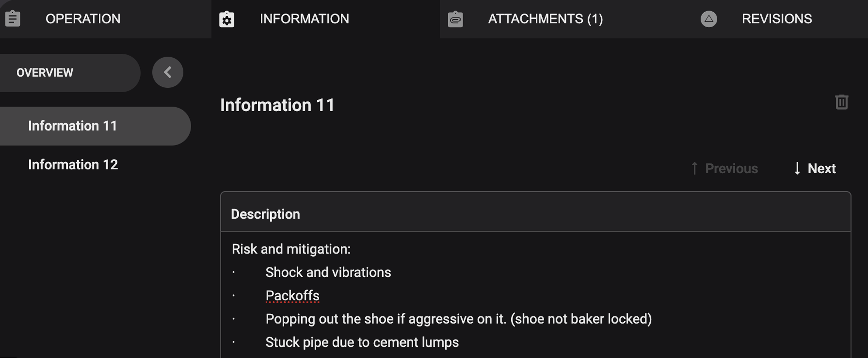
Task: Open the Revisions tab
Action: coord(777,18)
